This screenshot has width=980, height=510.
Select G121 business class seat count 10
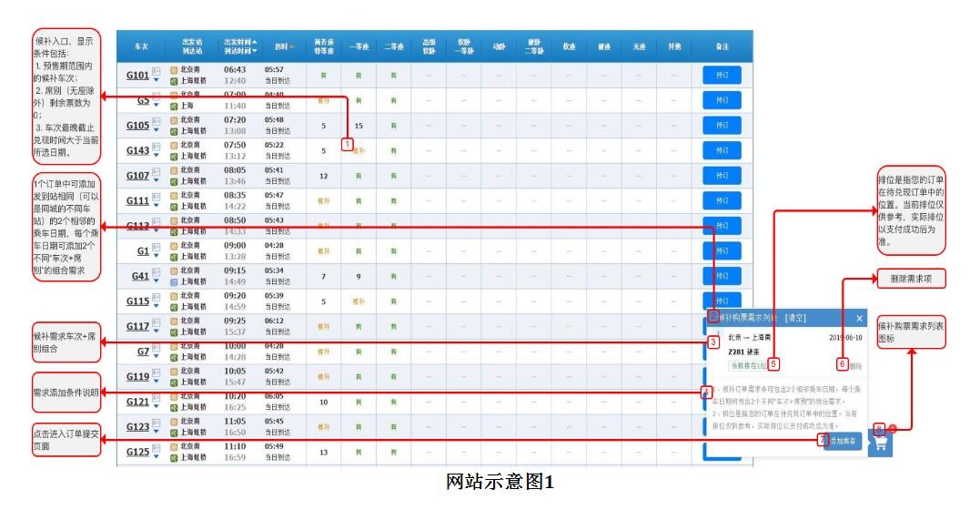pos(324,402)
